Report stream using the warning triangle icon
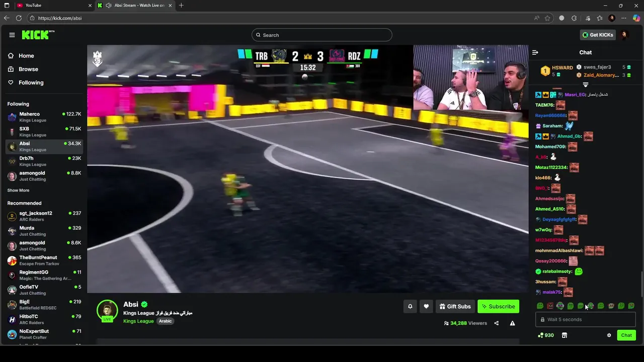Screen dimensions: 644x362 [512, 323]
